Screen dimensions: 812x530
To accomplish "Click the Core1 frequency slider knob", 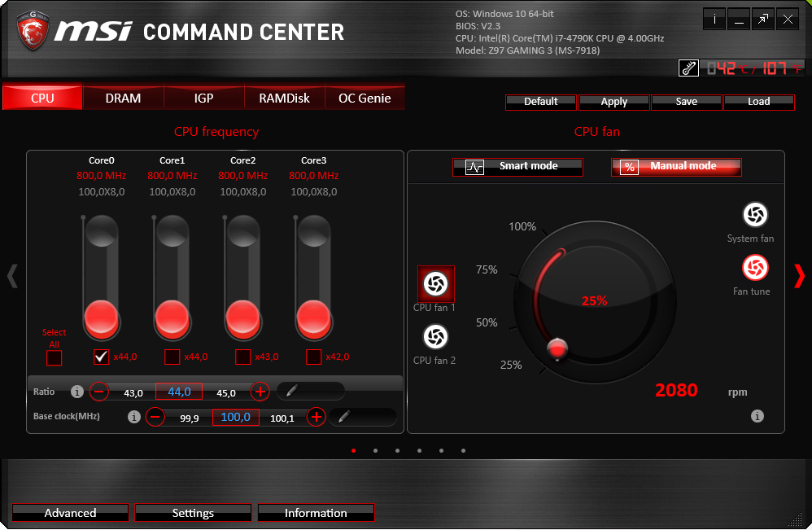I will tap(172, 318).
